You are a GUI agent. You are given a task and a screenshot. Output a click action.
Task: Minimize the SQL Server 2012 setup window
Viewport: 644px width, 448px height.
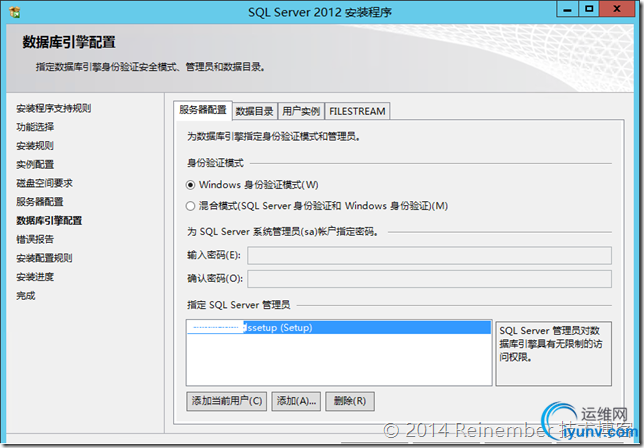(568, 9)
